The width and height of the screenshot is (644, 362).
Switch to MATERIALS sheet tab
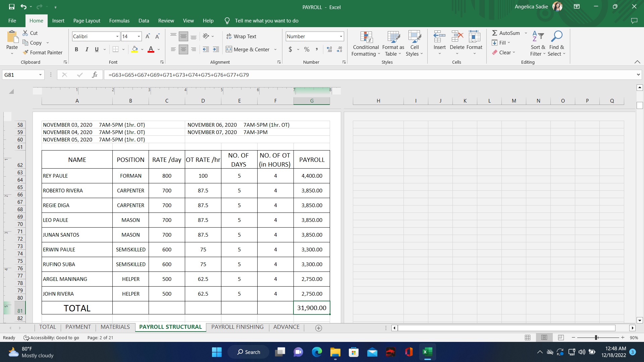tap(115, 327)
